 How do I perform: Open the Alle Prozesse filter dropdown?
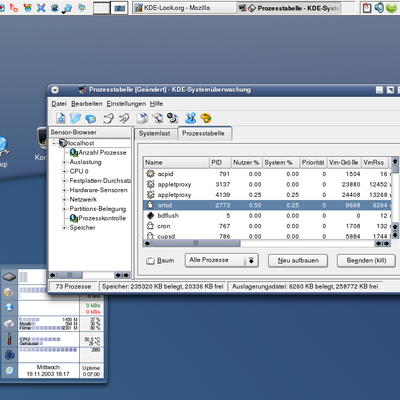click(x=222, y=260)
